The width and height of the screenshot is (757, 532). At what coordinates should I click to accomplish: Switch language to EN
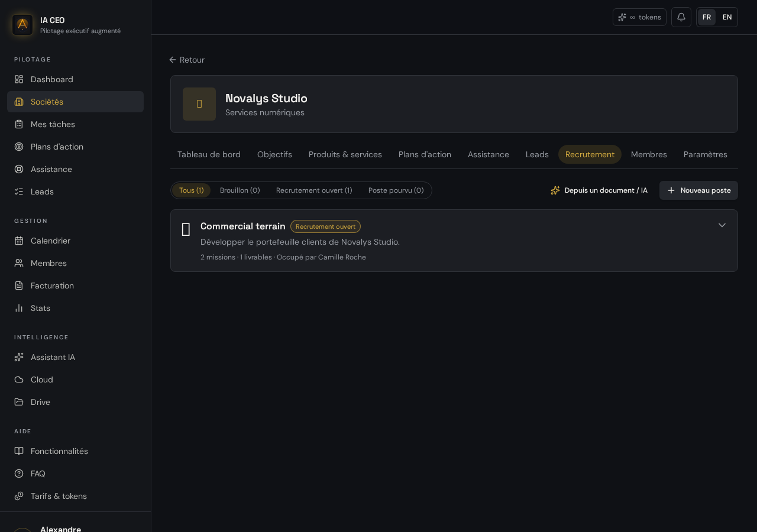click(x=727, y=17)
